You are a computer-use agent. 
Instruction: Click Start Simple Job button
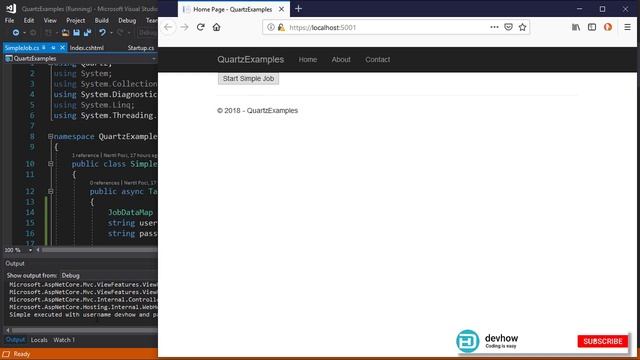pos(248,78)
